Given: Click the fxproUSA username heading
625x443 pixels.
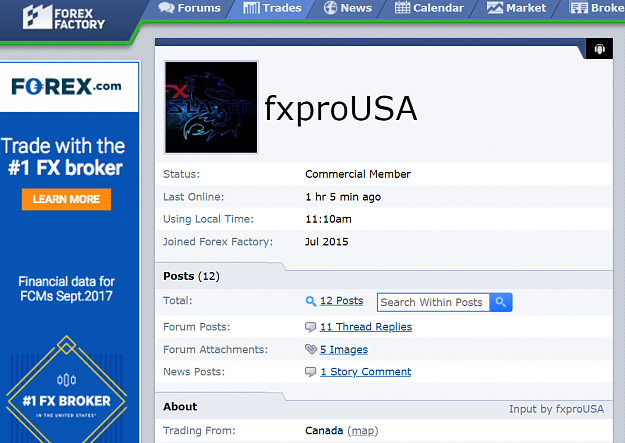Looking at the screenshot, I should pyautogui.click(x=341, y=108).
